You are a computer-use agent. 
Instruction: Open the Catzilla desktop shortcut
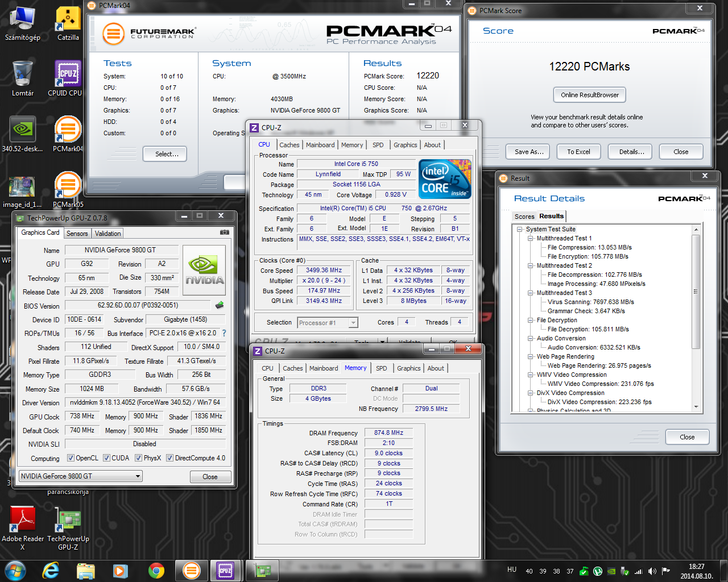(68, 24)
